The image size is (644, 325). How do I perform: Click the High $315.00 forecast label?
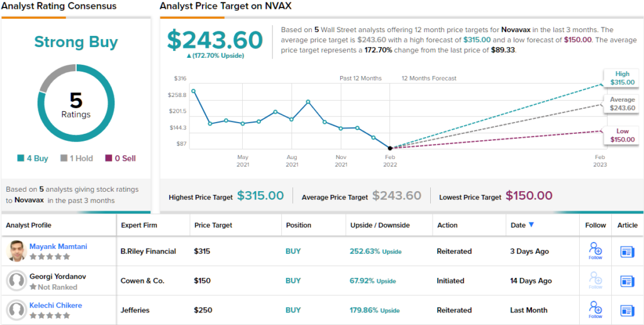[x=622, y=78]
